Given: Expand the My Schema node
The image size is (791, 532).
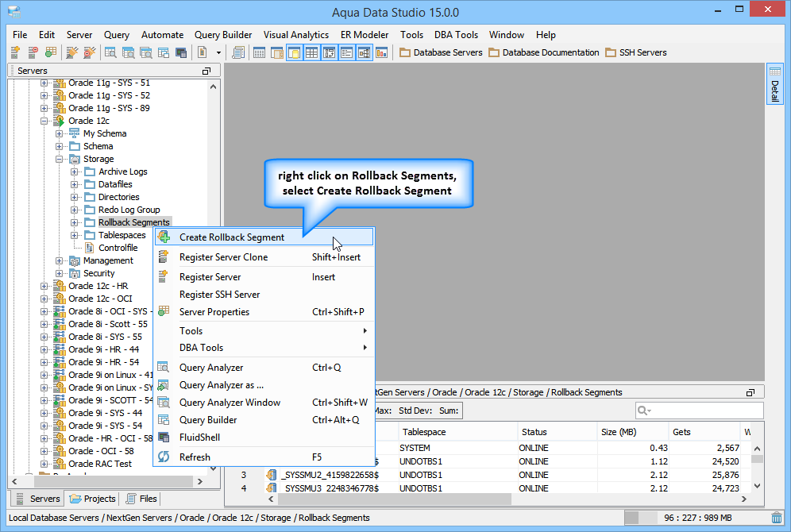Looking at the screenshot, I should click(x=60, y=133).
